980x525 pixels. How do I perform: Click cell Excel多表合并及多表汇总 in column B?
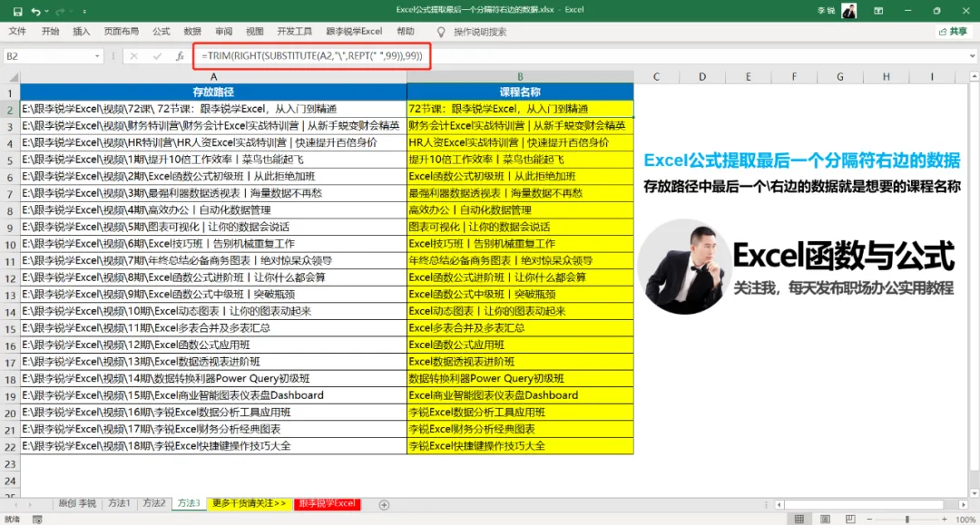[x=520, y=327]
